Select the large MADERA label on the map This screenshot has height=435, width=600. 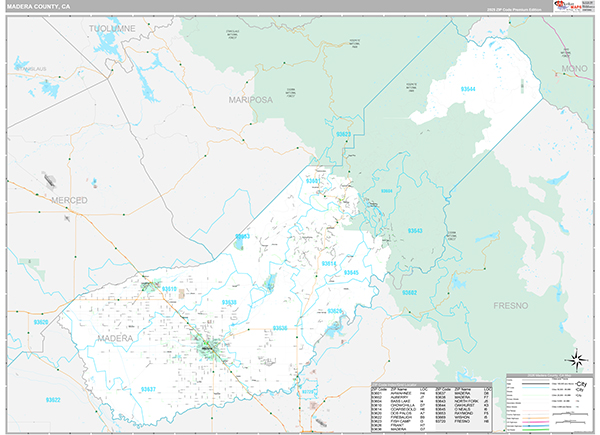click(x=115, y=338)
